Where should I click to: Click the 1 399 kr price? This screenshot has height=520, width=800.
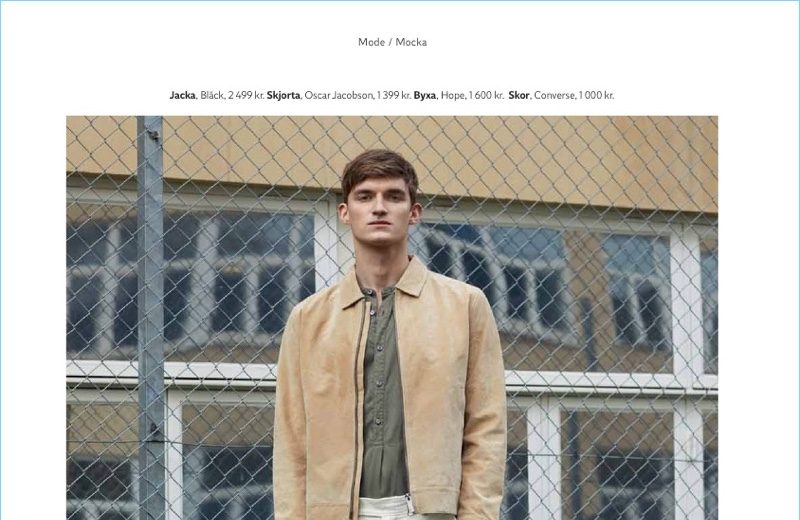coord(393,95)
